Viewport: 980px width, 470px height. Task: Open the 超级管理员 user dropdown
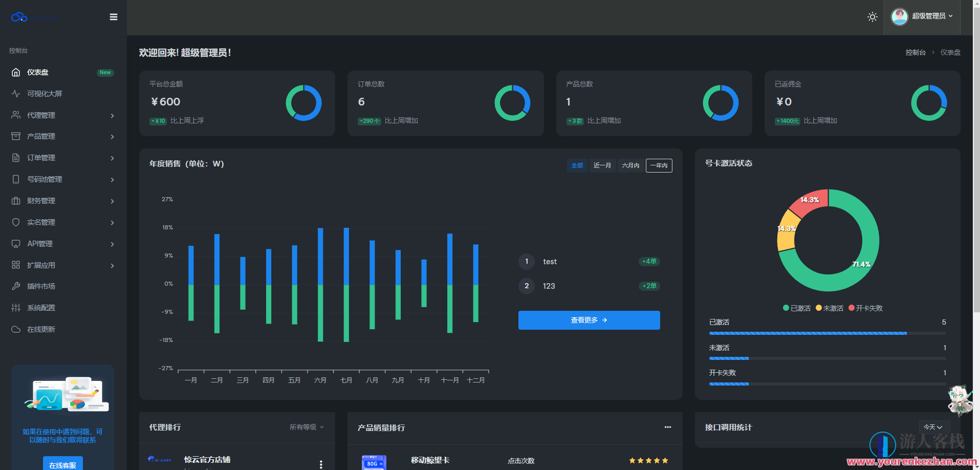click(922, 16)
